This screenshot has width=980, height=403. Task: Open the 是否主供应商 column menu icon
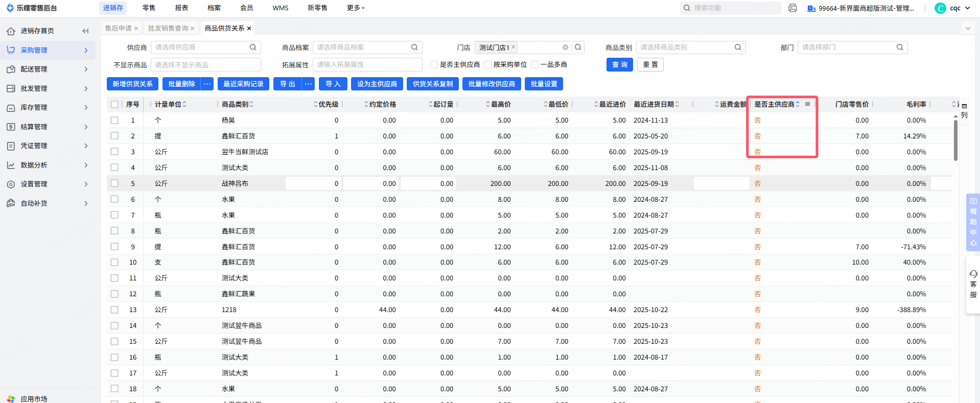coord(807,104)
